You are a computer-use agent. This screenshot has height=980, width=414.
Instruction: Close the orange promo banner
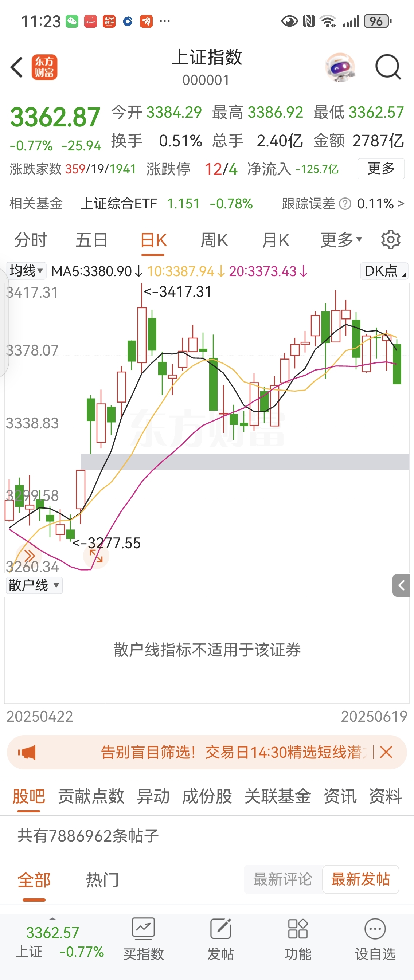(x=386, y=752)
